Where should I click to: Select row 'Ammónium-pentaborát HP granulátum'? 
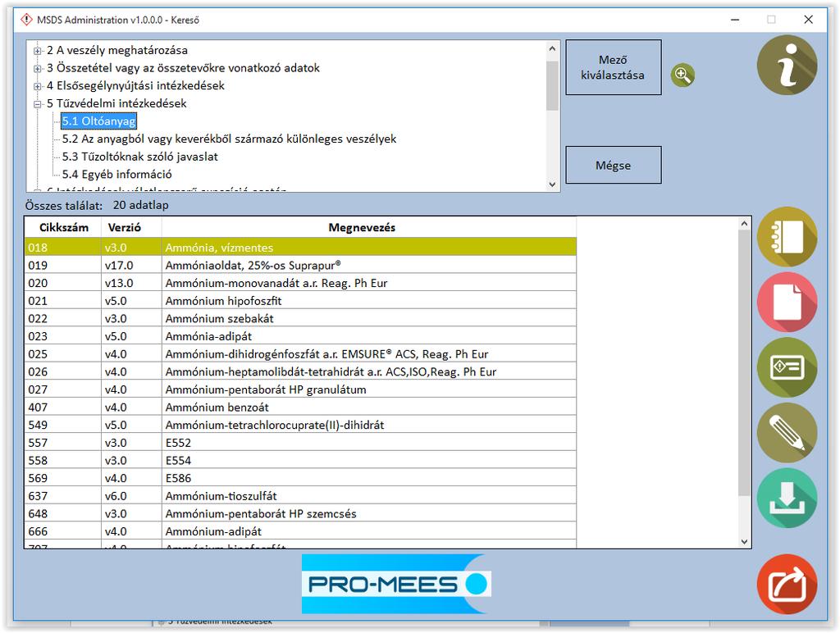[300, 389]
